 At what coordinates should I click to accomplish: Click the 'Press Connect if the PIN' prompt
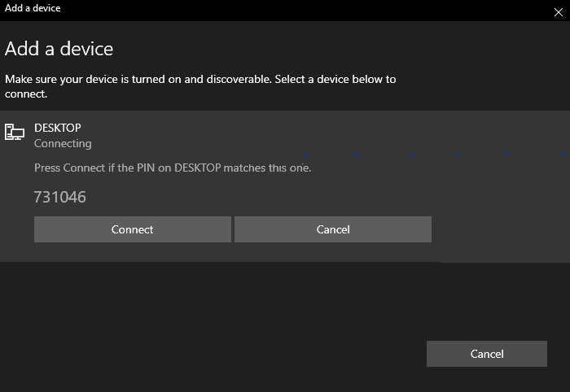point(173,168)
